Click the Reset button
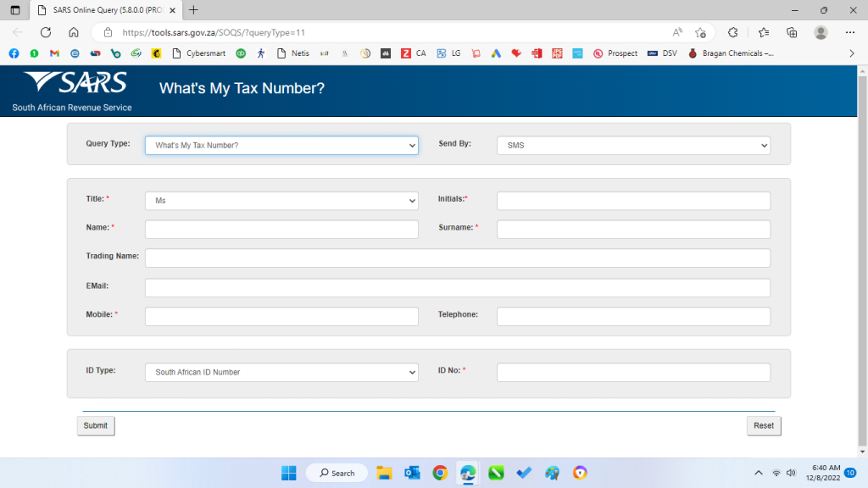 pyautogui.click(x=763, y=426)
